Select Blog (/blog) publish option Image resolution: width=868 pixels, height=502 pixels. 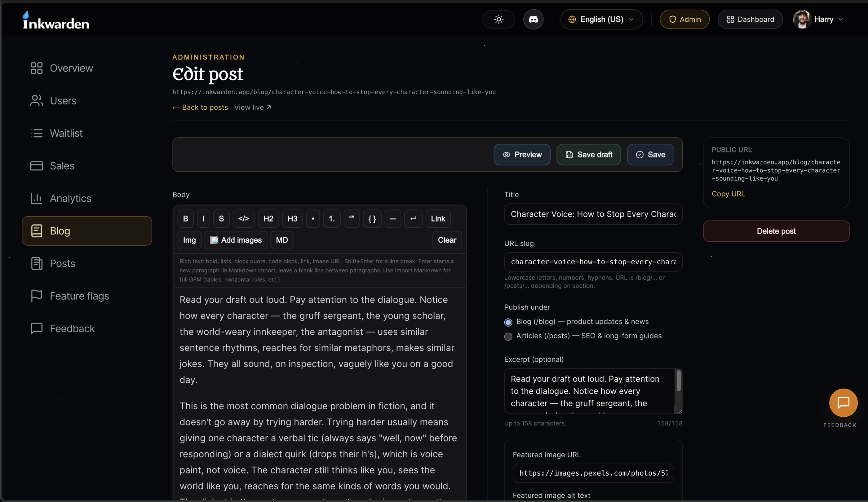point(508,322)
